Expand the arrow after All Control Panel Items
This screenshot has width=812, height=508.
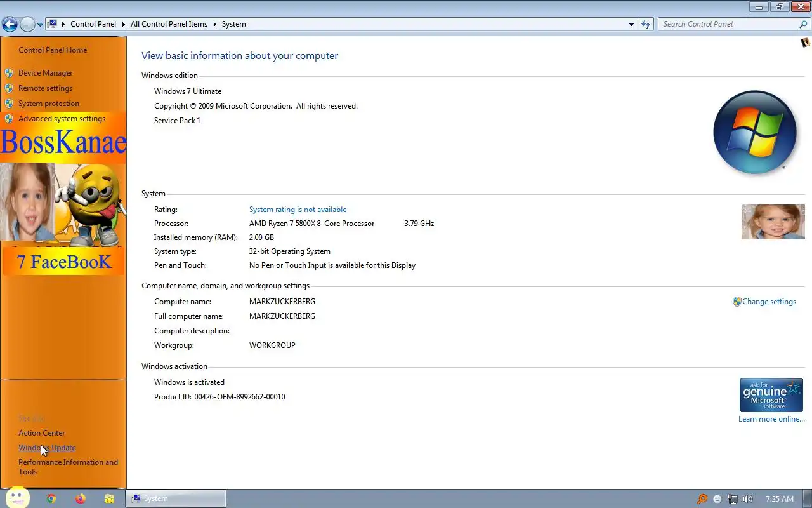(x=214, y=24)
